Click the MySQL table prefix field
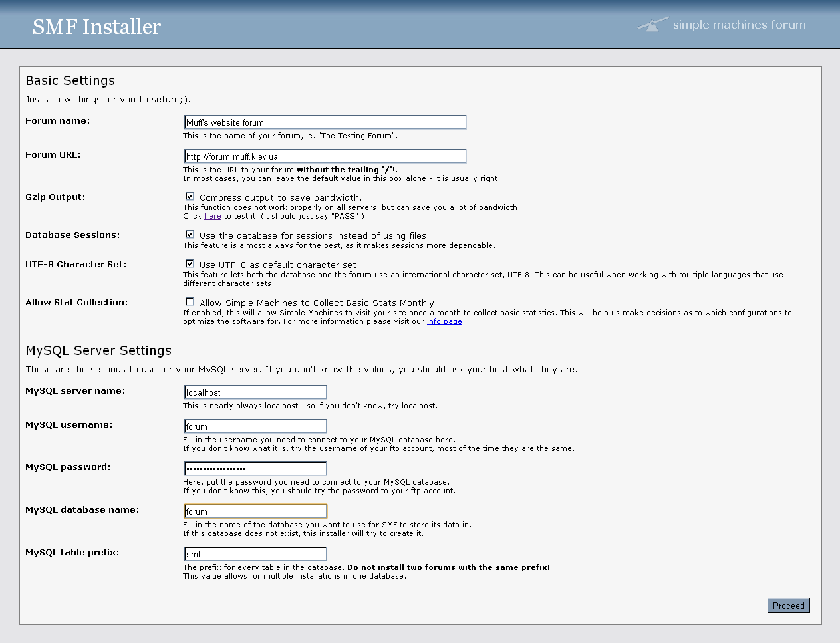 (x=255, y=554)
